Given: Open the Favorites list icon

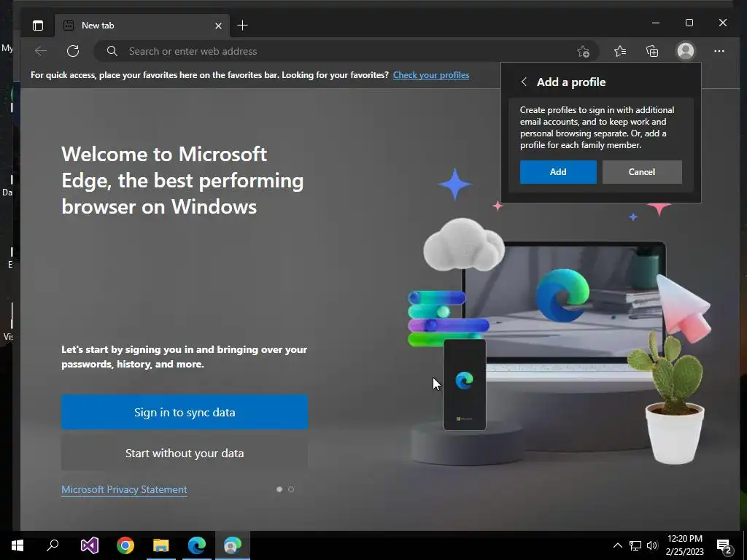Looking at the screenshot, I should pos(620,51).
